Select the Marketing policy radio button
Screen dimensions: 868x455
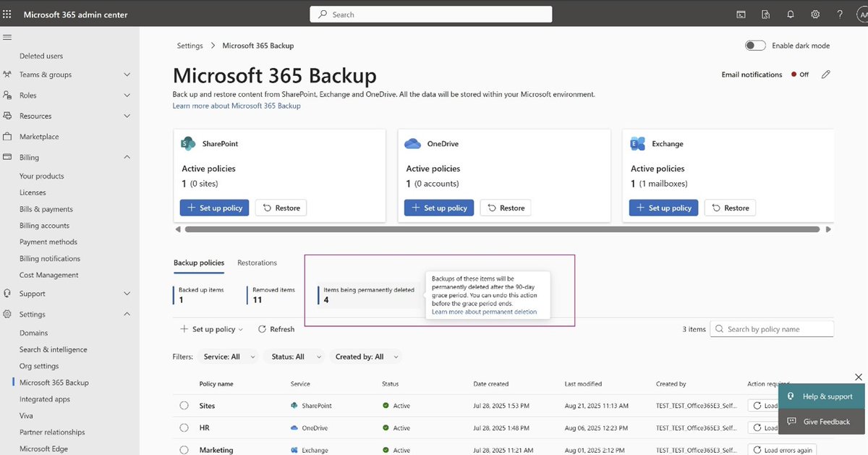184,450
